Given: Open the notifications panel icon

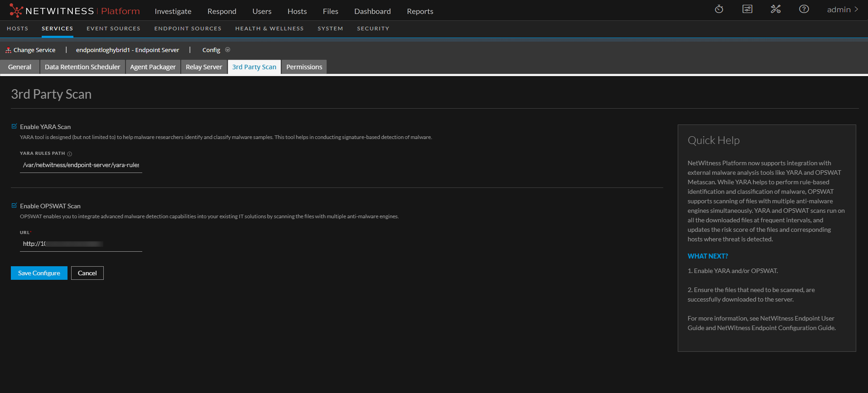Looking at the screenshot, I should (747, 9).
